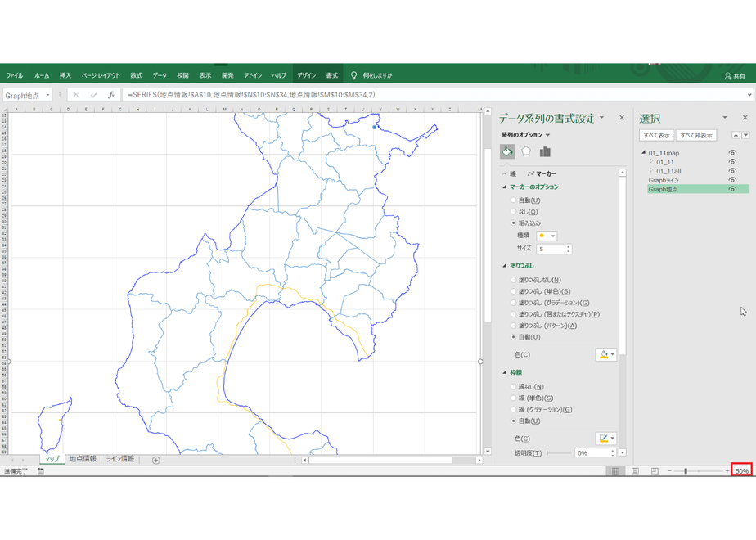Click the insert function fx icon

[x=111, y=95]
